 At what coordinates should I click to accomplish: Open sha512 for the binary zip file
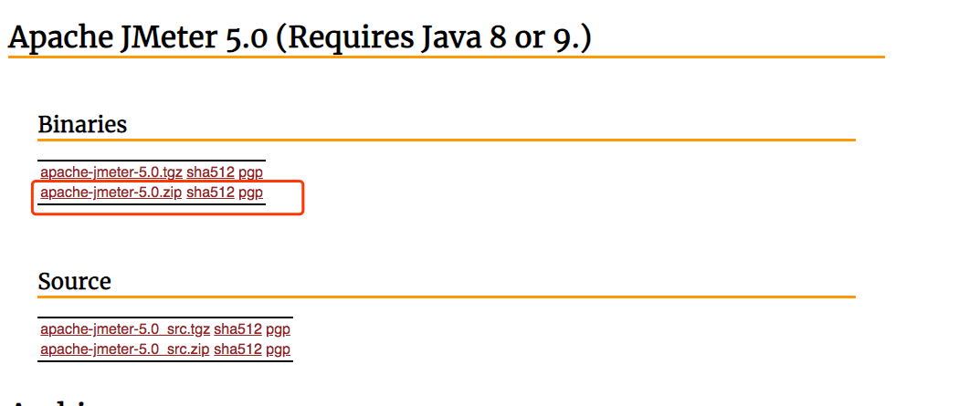pos(210,192)
